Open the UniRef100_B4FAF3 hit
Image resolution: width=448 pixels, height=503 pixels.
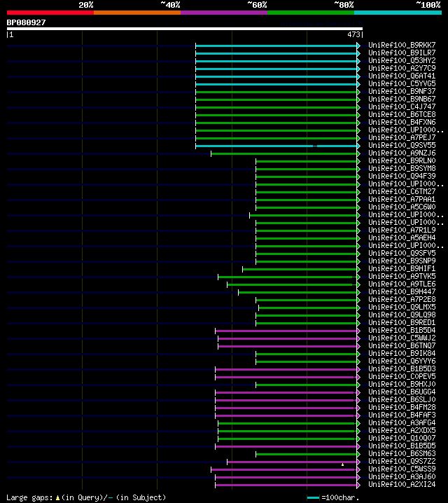tap(402, 415)
